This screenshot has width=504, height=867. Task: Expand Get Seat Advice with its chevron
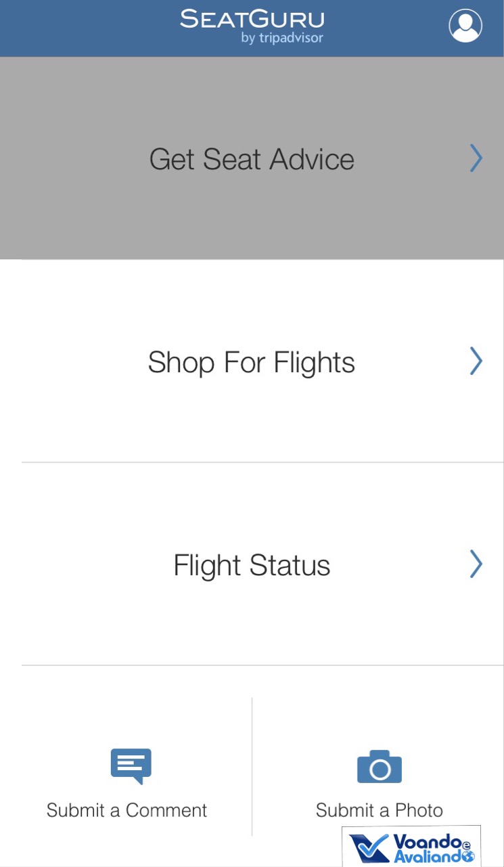[476, 158]
